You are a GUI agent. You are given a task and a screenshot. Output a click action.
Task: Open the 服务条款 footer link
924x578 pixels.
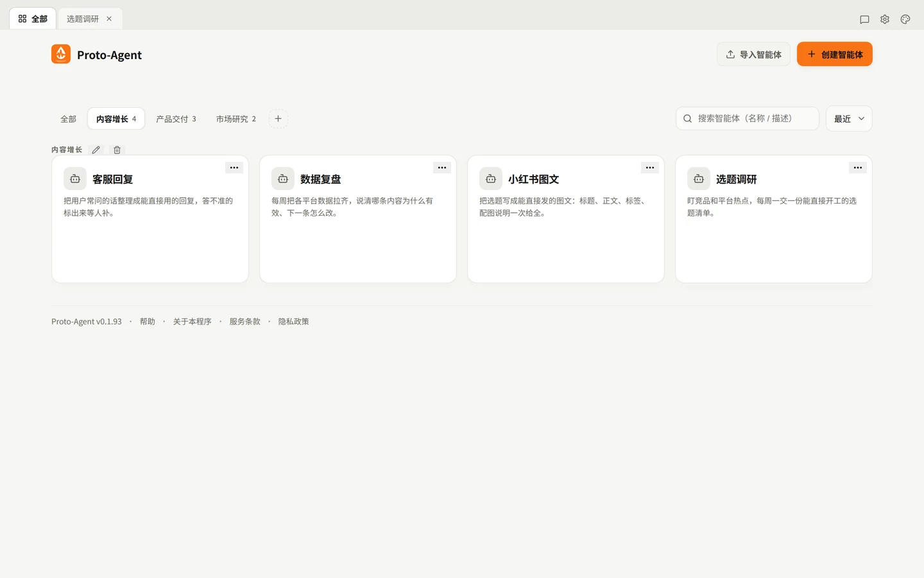pyautogui.click(x=244, y=321)
